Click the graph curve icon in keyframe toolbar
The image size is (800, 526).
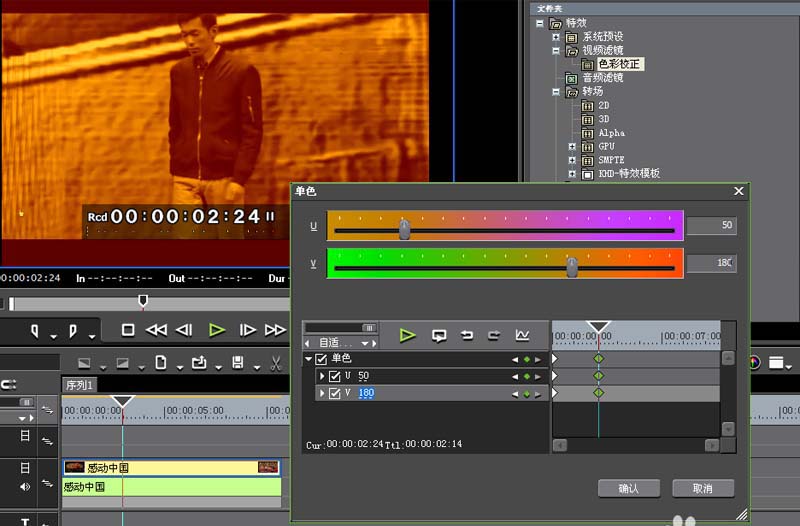(x=522, y=335)
